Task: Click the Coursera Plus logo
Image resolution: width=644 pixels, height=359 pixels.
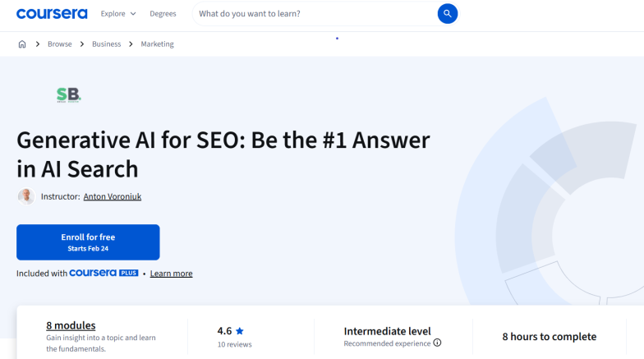Action: tap(103, 273)
